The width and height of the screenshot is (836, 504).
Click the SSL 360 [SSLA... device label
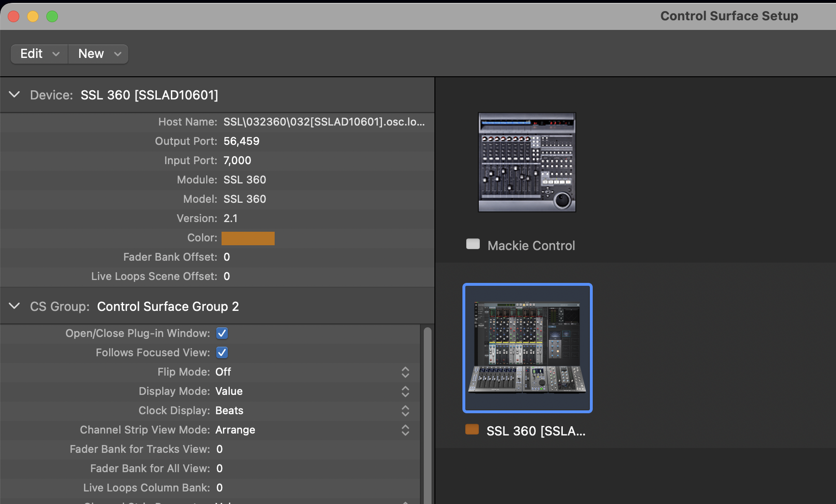click(536, 431)
